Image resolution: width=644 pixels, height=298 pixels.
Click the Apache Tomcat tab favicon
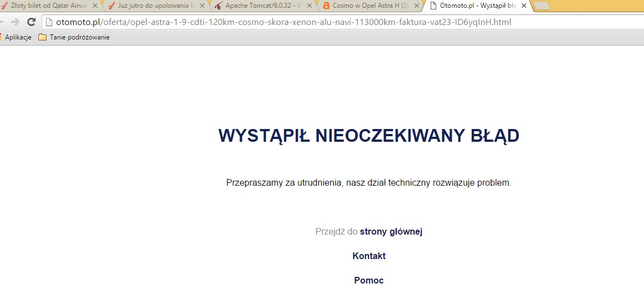click(x=218, y=6)
